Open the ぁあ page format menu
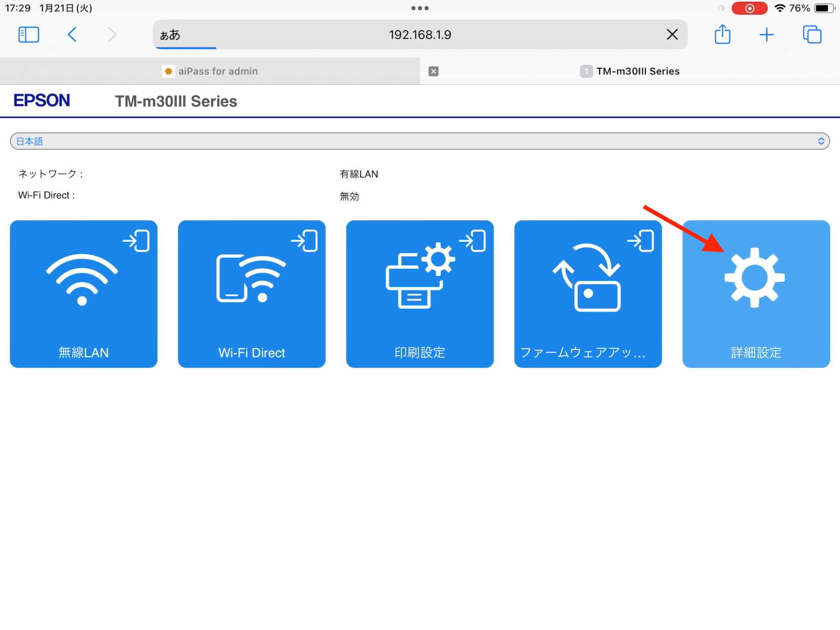 [170, 35]
